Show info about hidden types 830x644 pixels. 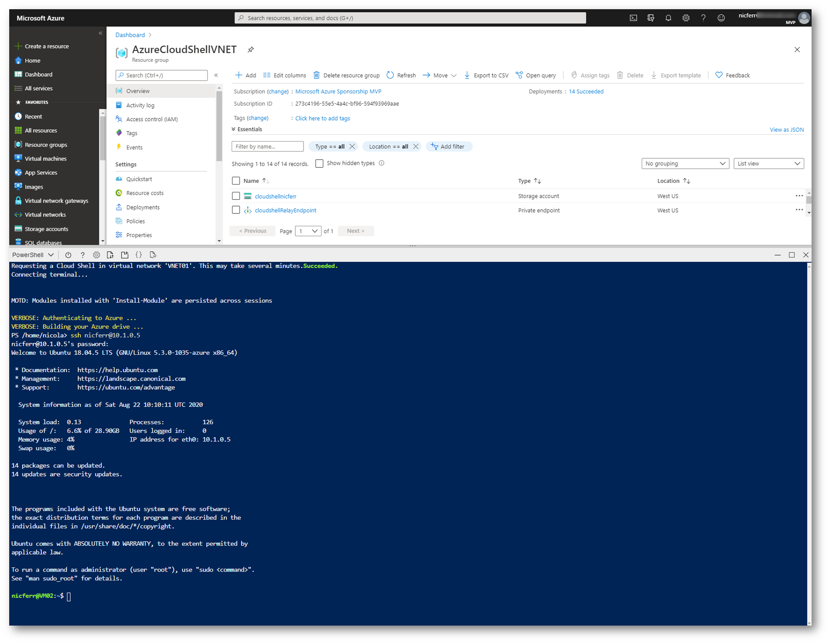click(x=381, y=163)
